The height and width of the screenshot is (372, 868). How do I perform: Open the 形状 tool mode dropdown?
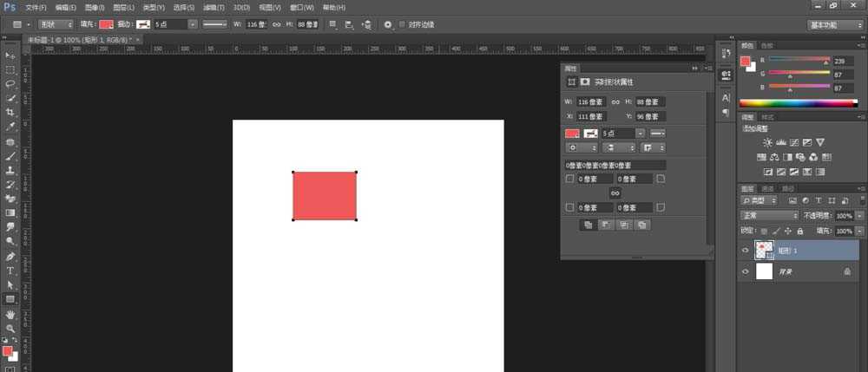56,25
